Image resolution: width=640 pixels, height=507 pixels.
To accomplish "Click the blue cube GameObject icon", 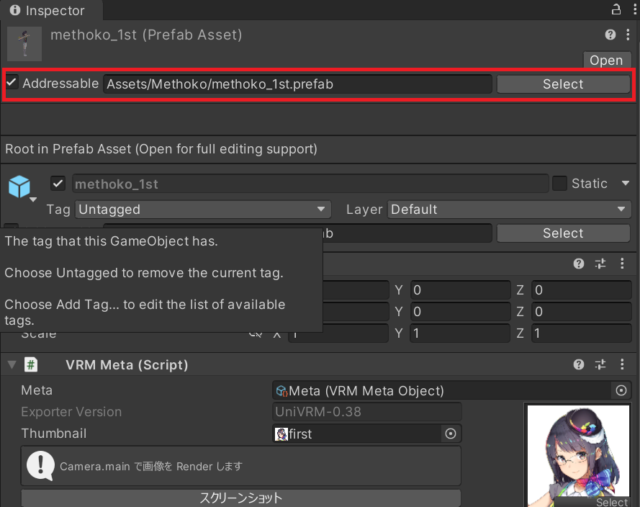I will [x=19, y=186].
